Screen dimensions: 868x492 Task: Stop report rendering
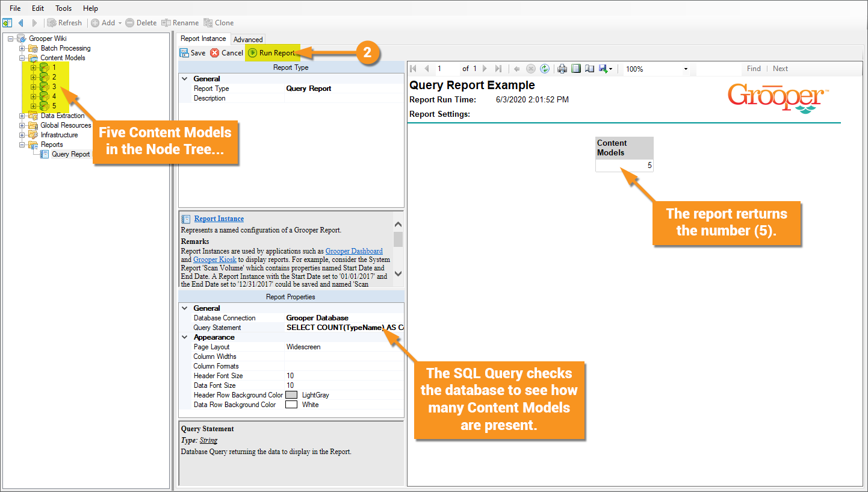(x=531, y=69)
